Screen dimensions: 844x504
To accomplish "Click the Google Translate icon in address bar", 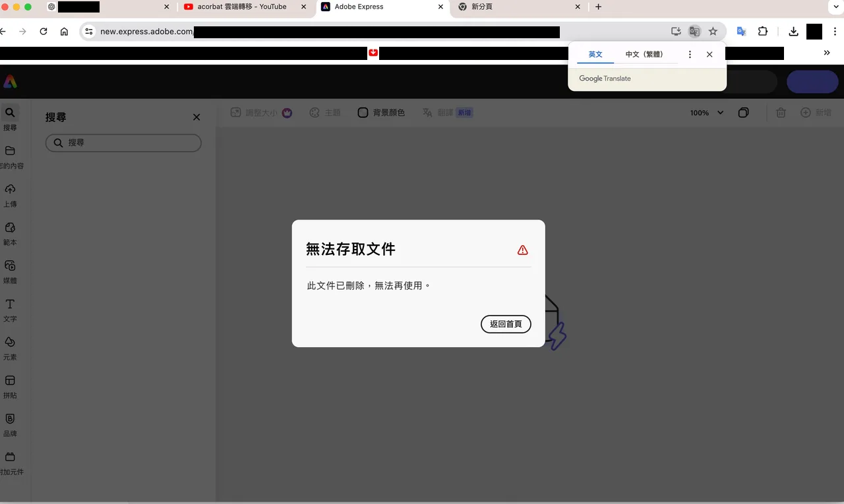I will (x=694, y=32).
